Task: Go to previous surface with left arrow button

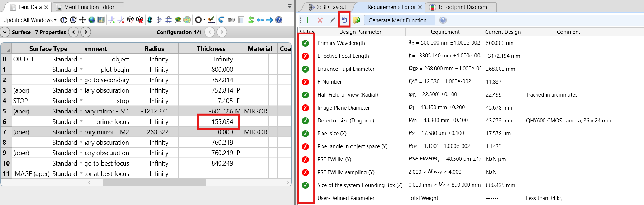Action: tap(73, 32)
